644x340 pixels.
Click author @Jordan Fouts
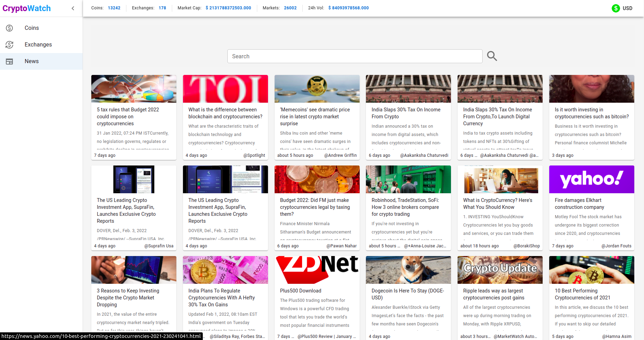(x=616, y=246)
